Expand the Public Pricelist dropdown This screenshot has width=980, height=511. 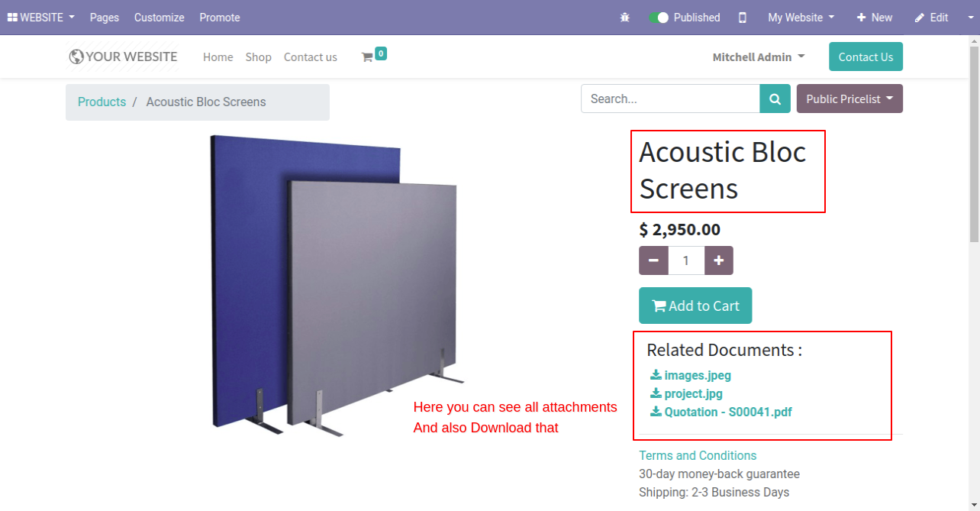click(849, 99)
